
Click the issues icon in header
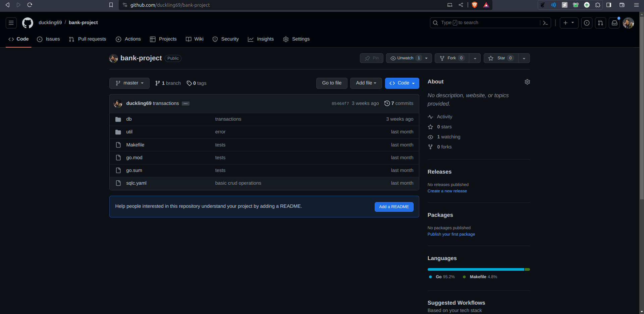click(587, 23)
